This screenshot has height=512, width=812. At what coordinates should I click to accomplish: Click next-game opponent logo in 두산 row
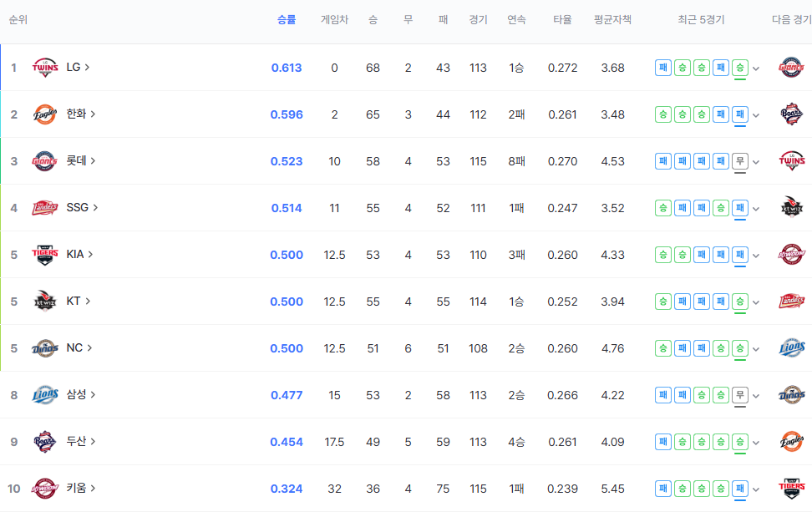point(791,442)
